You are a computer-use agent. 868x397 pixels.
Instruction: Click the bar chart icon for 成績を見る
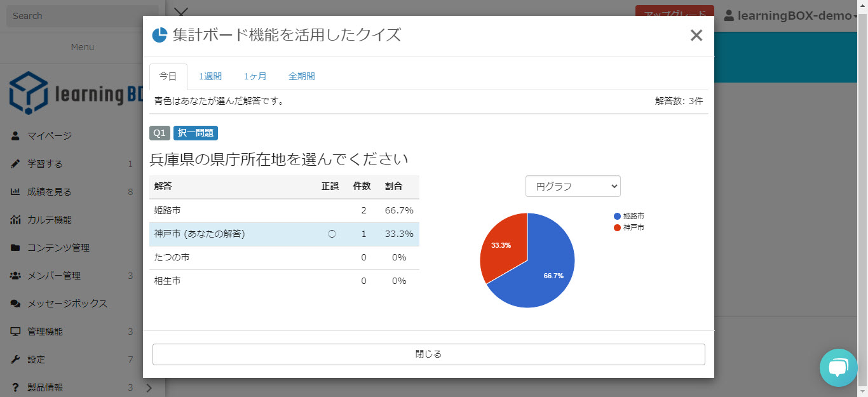pyautogui.click(x=15, y=192)
